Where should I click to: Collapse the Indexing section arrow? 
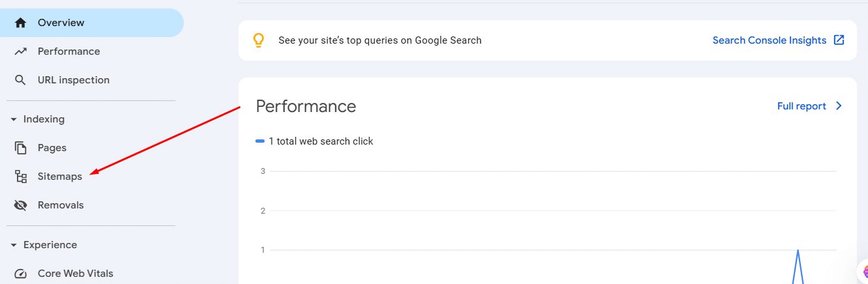(14, 120)
